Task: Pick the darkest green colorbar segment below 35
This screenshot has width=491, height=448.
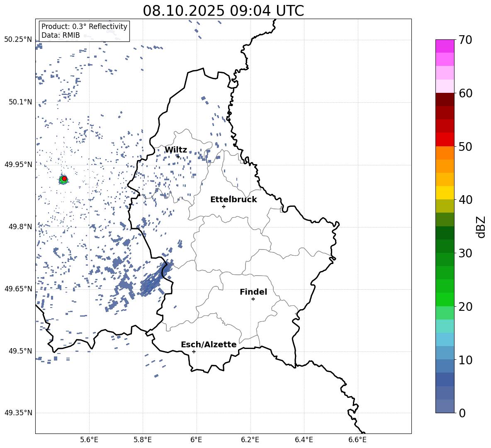Action: coord(445,233)
